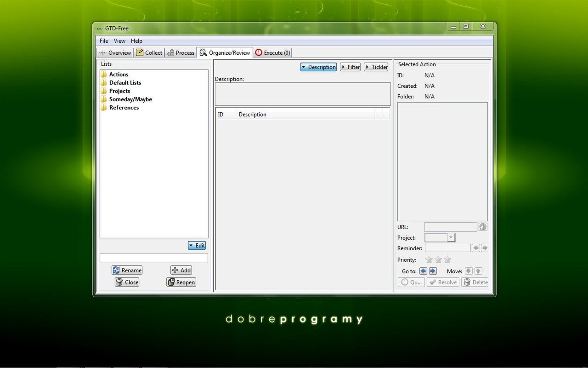The image size is (588, 368).
Task: Click the Reopen list button
Action: pos(181,282)
